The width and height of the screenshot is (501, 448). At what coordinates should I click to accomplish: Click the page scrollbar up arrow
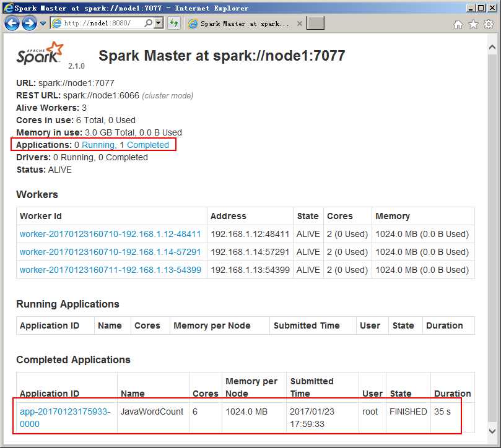click(492, 47)
